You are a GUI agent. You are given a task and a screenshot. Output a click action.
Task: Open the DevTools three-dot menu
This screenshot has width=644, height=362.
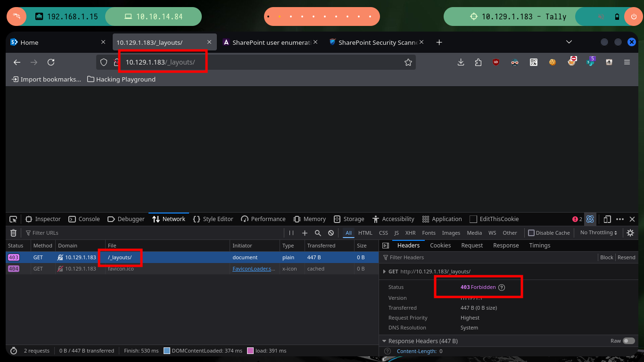[x=620, y=219]
